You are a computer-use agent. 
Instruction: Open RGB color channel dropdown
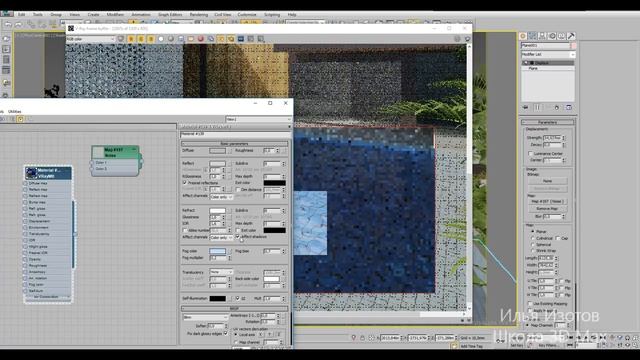point(91,39)
